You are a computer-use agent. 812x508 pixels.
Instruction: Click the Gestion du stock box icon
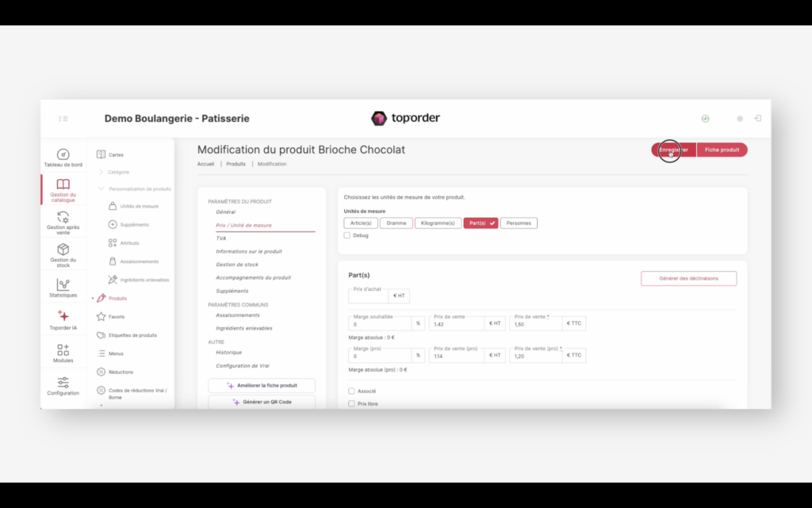63,250
